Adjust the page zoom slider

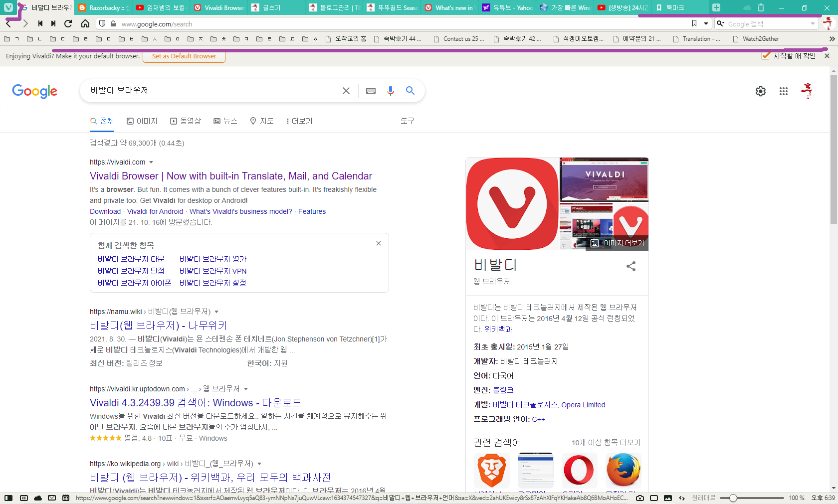pyautogui.click(x=753, y=498)
